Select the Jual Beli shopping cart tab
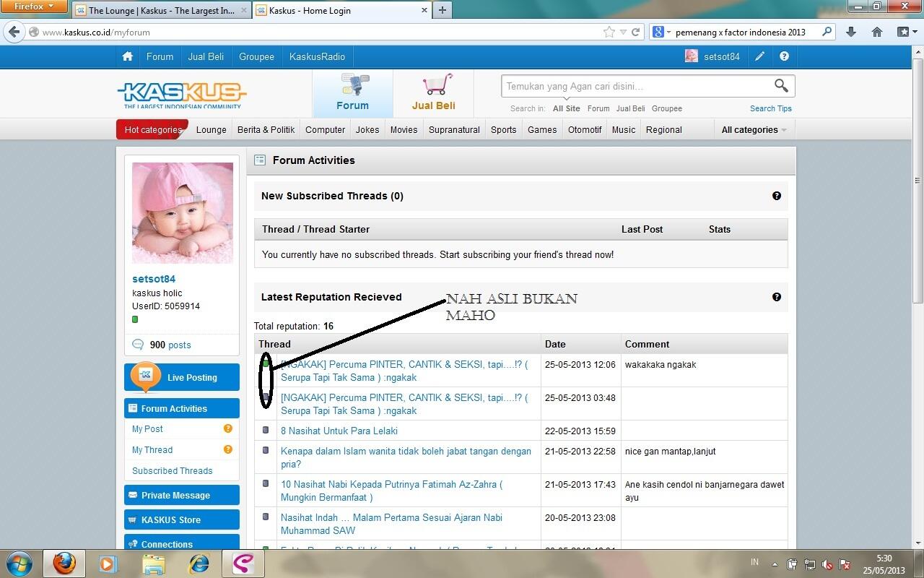This screenshot has height=578, width=924. (433, 94)
